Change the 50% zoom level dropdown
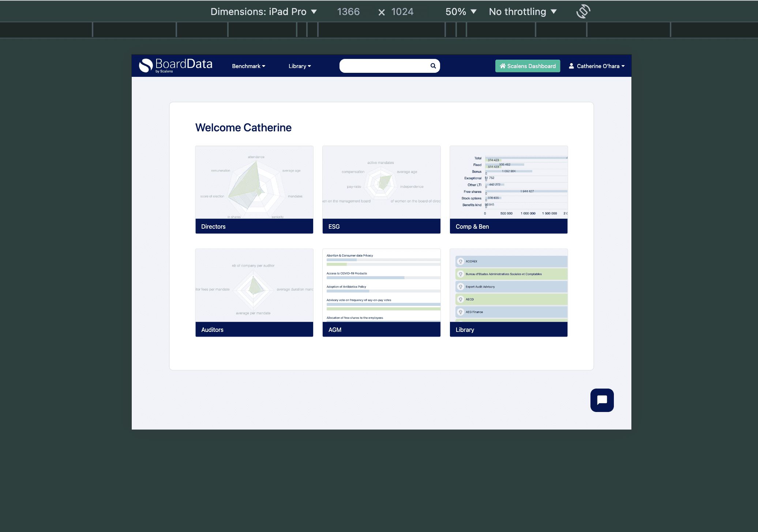The height and width of the screenshot is (532, 758). click(x=461, y=12)
